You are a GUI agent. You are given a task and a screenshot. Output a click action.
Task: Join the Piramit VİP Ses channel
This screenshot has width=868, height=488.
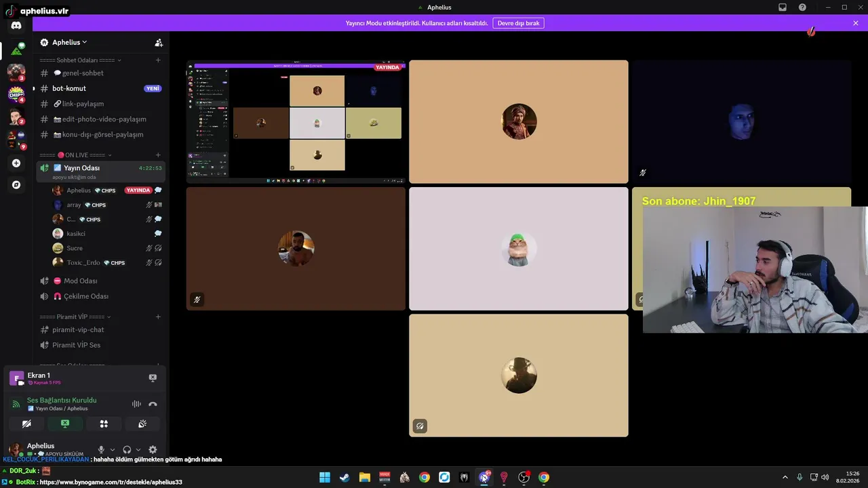click(x=100, y=345)
